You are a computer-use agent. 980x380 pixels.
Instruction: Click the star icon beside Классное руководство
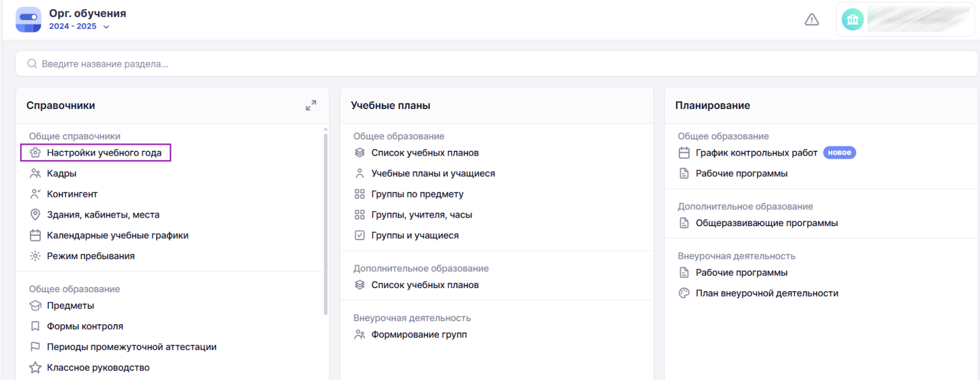[36, 368]
